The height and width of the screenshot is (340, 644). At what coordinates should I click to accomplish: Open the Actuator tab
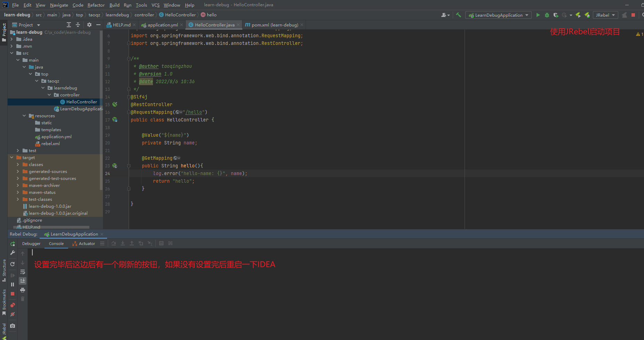coord(84,244)
